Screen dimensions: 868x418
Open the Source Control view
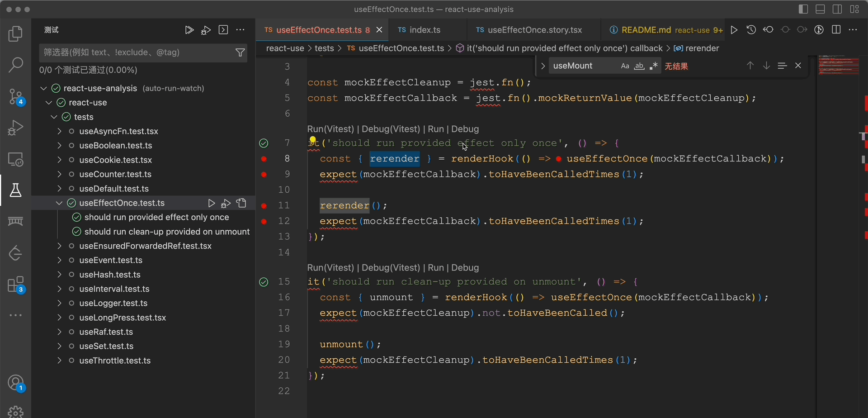tap(16, 96)
